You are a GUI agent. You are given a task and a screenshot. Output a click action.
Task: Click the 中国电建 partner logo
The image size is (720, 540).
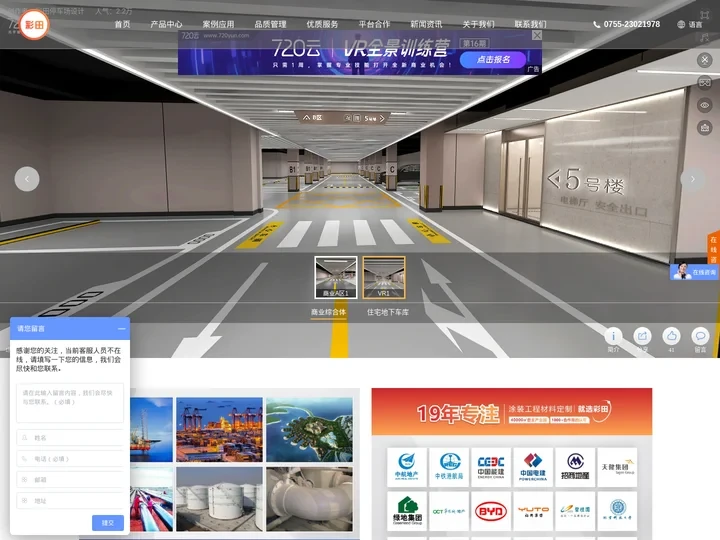[x=533, y=467]
